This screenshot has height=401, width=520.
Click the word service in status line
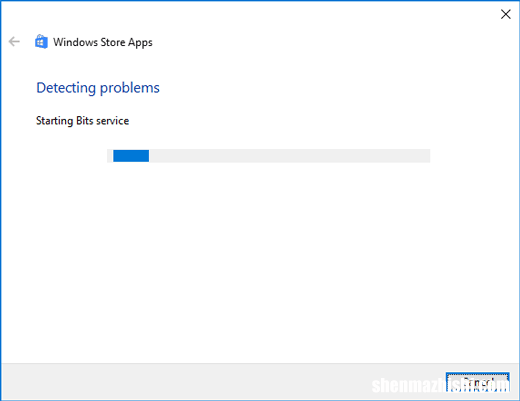(x=112, y=121)
